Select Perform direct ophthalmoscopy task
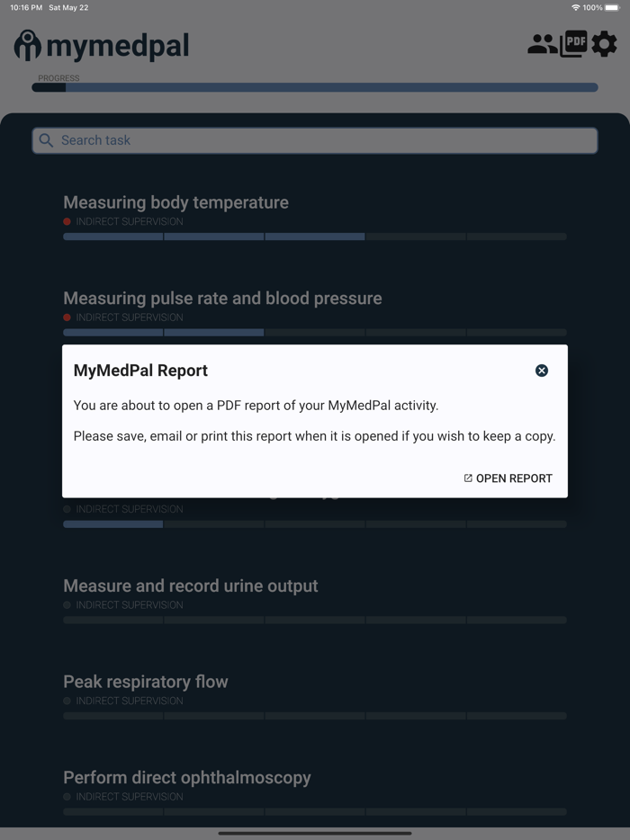 click(x=187, y=777)
